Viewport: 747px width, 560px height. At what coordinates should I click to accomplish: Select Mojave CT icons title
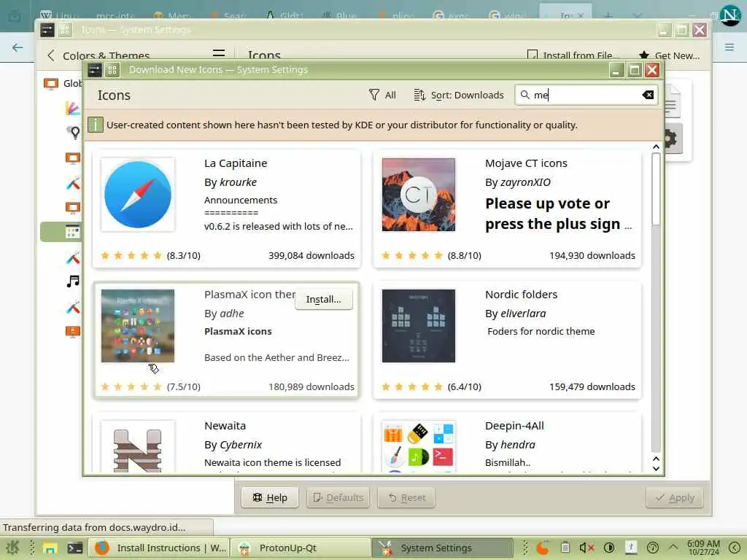pyautogui.click(x=526, y=163)
